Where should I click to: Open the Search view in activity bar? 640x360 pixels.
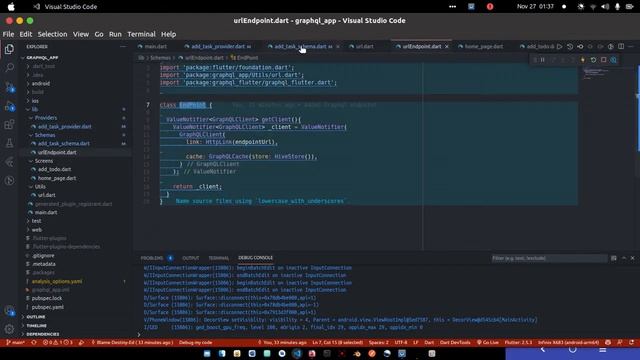tap(9, 67)
